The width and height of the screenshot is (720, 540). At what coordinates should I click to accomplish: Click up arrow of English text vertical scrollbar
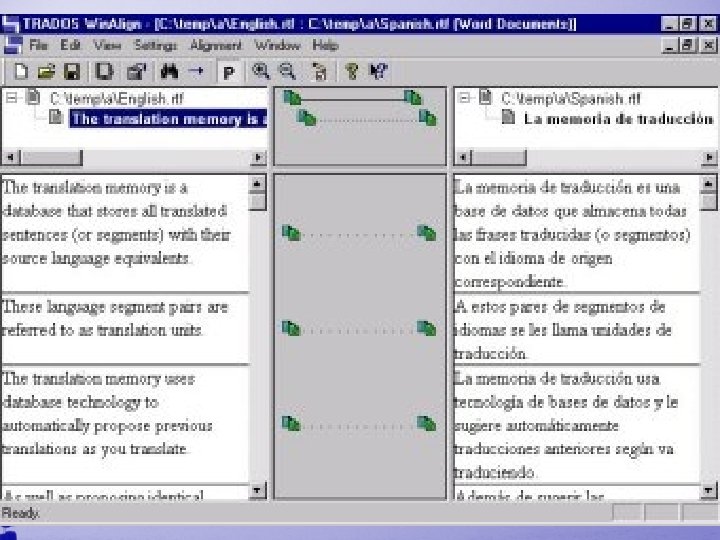tap(257, 184)
